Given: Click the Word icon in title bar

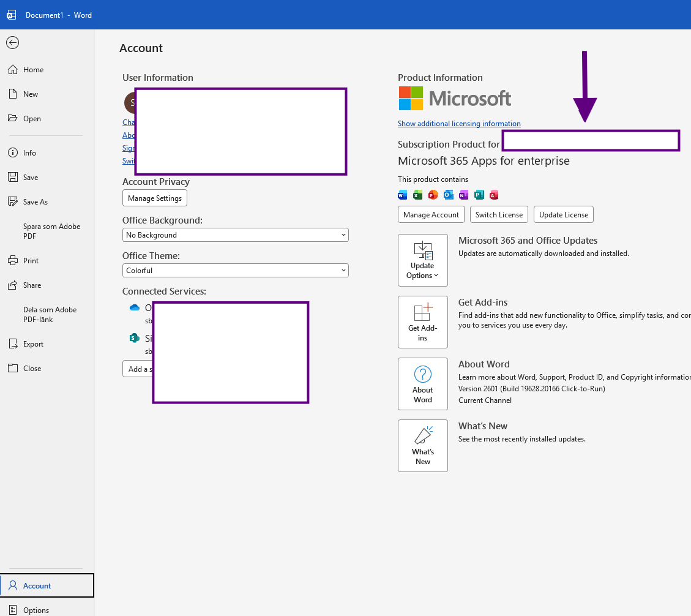Looking at the screenshot, I should (x=12, y=15).
